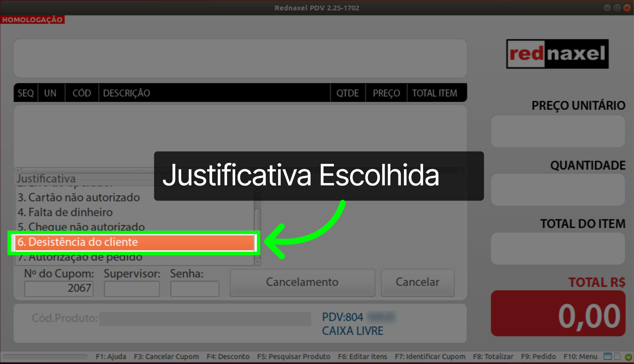Choose justification 7. Autorização de pedido
Viewport: 634px width, 364px height.
80,256
